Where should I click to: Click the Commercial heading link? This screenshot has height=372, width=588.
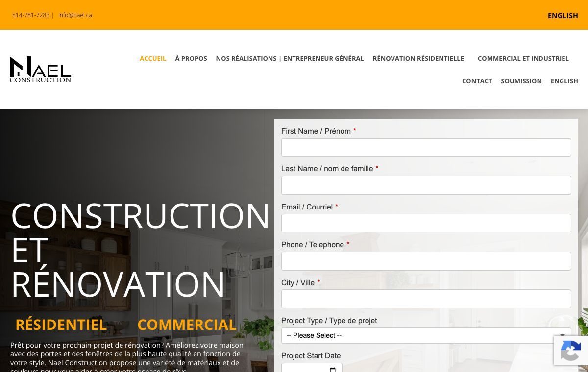[187, 325]
